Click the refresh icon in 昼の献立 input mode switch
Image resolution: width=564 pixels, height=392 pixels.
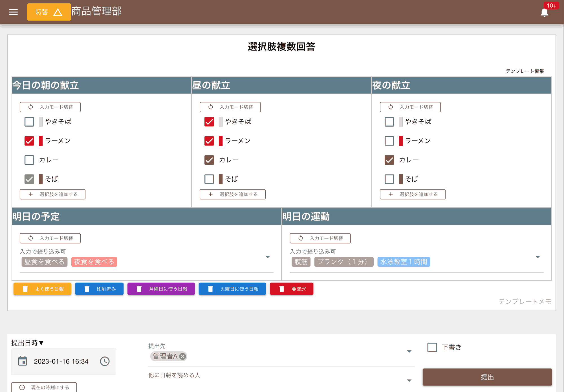click(x=211, y=107)
